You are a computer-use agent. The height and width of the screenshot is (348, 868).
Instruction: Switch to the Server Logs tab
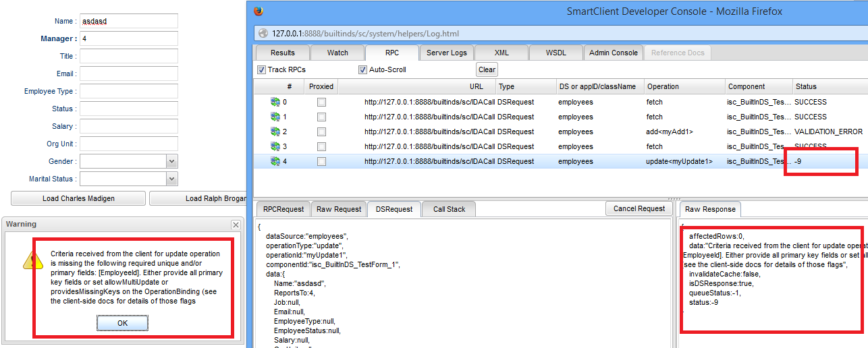[x=446, y=53]
